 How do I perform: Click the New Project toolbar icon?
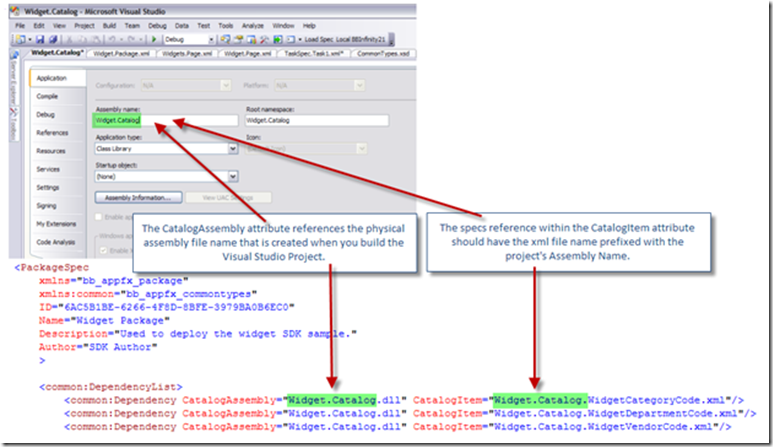pos(21,39)
